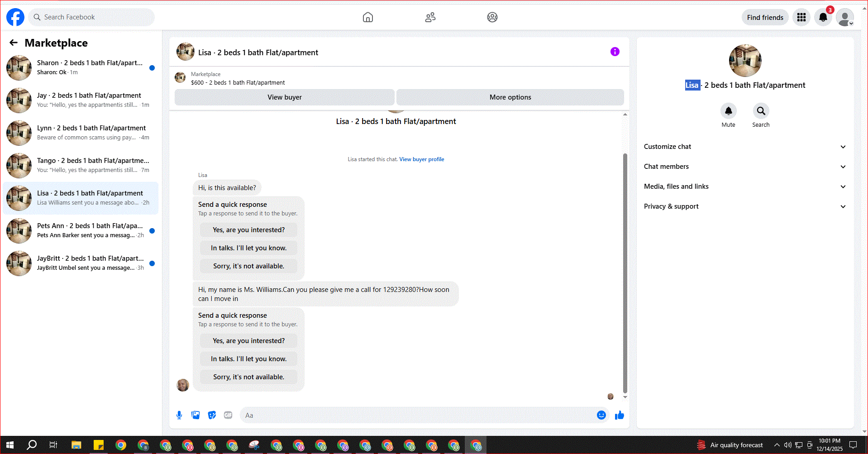This screenshot has height=454, width=868.
Task: Open the Air quality forecast widget
Action: click(730, 445)
